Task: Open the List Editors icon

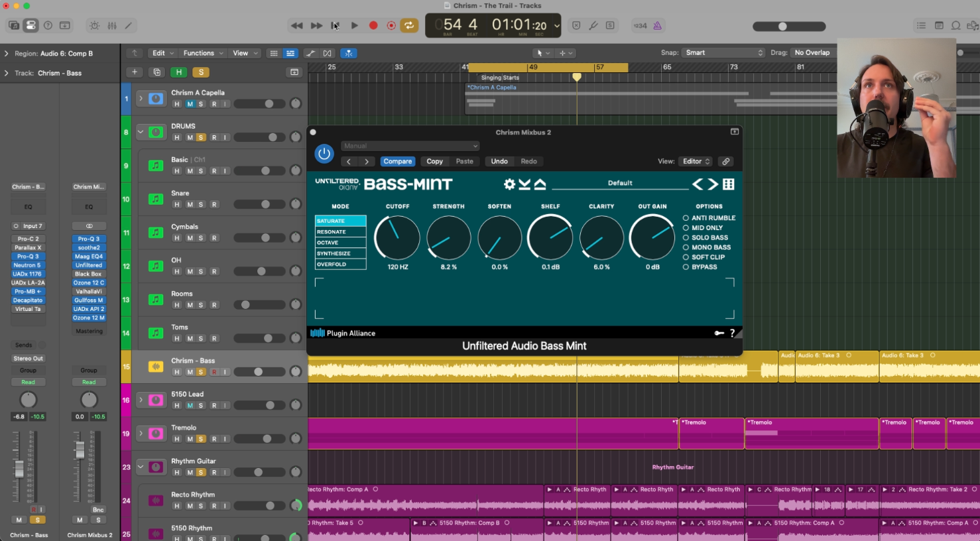Action: pyautogui.click(x=921, y=26)
